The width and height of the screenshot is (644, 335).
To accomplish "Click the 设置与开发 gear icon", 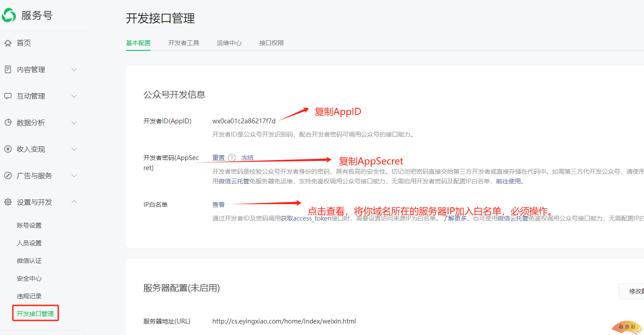I will (x=8, y=202).
